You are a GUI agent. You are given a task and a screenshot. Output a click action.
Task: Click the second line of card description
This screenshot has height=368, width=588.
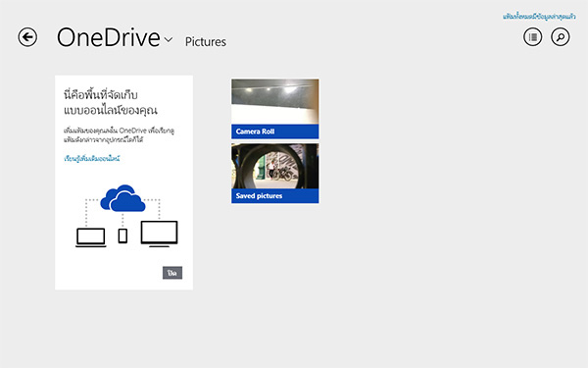pos(103,139)
